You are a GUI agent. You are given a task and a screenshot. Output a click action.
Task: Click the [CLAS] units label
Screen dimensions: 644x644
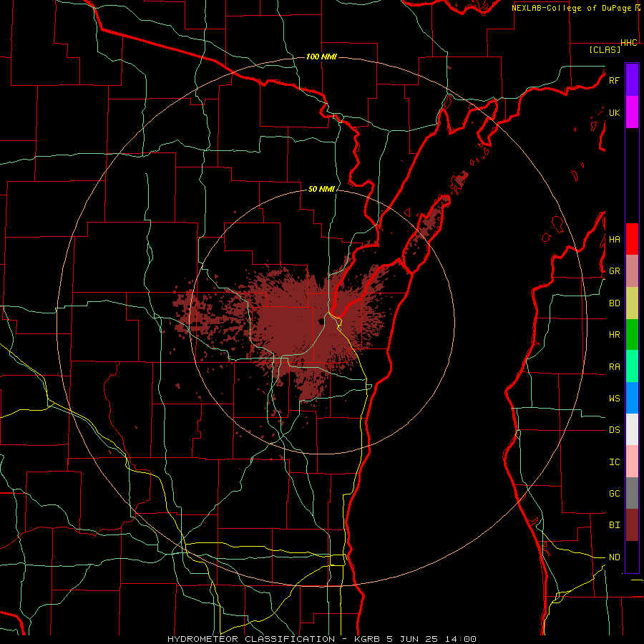[605, 50]
